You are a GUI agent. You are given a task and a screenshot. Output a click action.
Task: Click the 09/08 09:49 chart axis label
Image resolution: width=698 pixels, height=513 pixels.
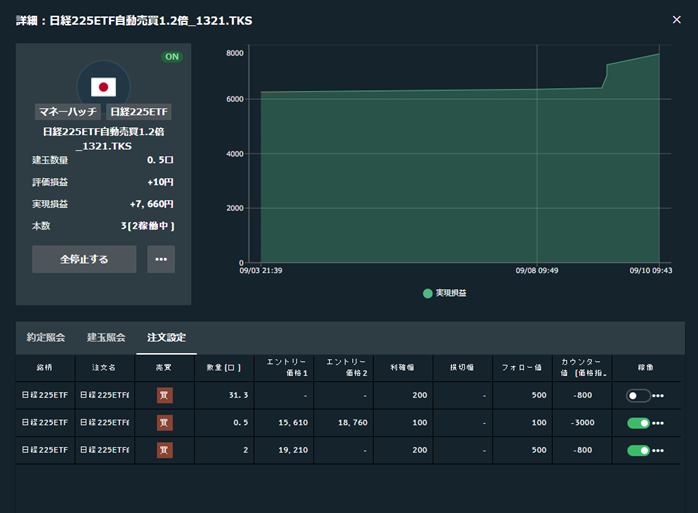tap(537, 271)
